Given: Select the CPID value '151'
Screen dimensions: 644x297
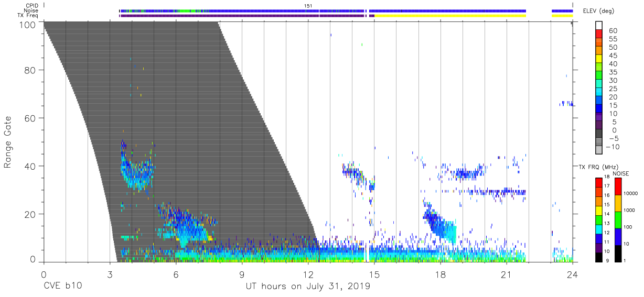Looking at the screenshot, I should tap(308, 5).
